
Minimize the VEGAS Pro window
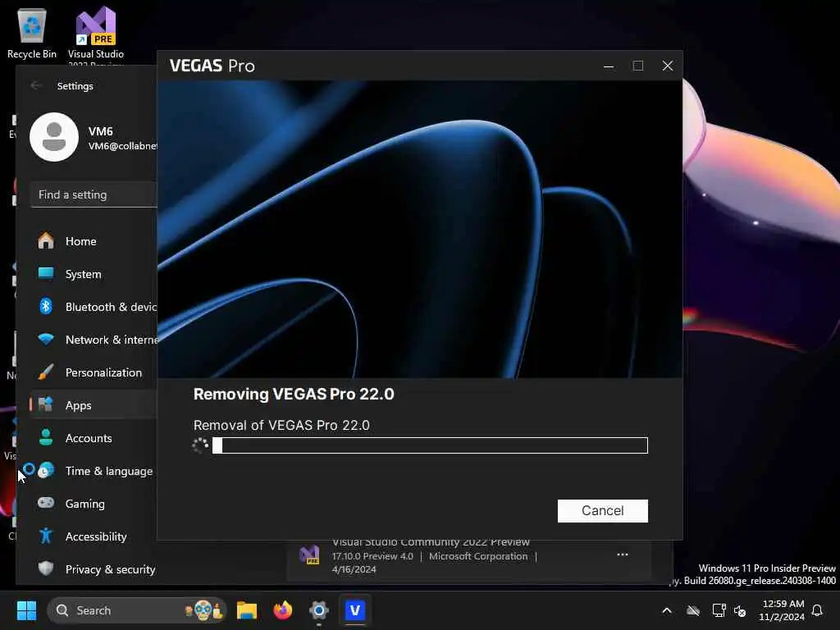(x=609, y=66)
